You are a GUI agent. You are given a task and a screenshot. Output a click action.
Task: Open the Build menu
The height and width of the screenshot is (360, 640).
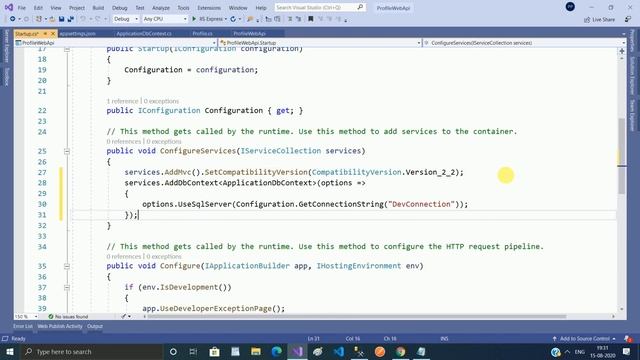point(98,8)
